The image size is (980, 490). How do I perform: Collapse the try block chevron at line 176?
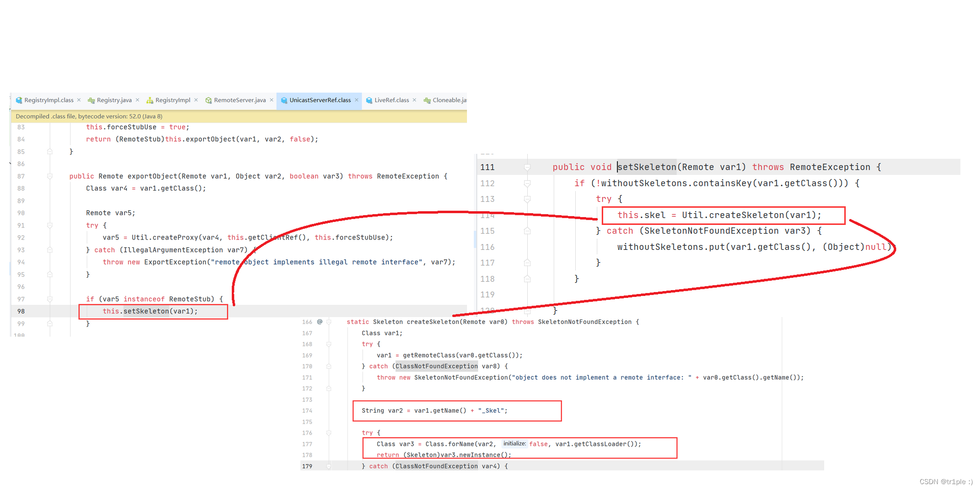(329, 433)
